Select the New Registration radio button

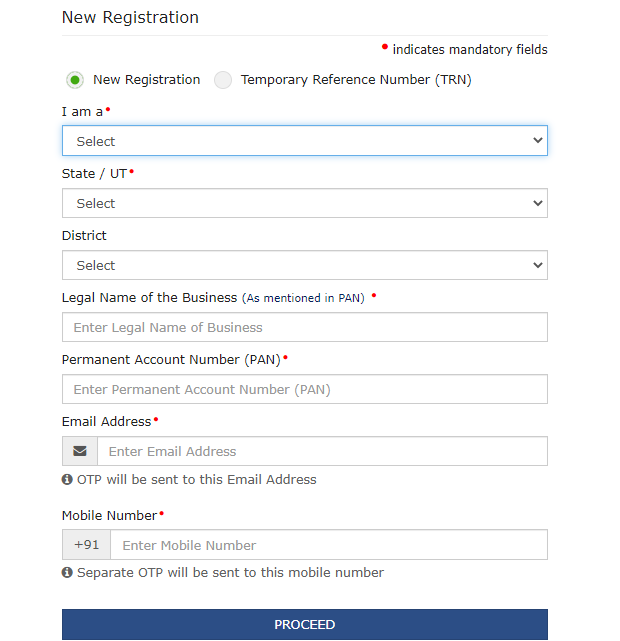(75, 80)
